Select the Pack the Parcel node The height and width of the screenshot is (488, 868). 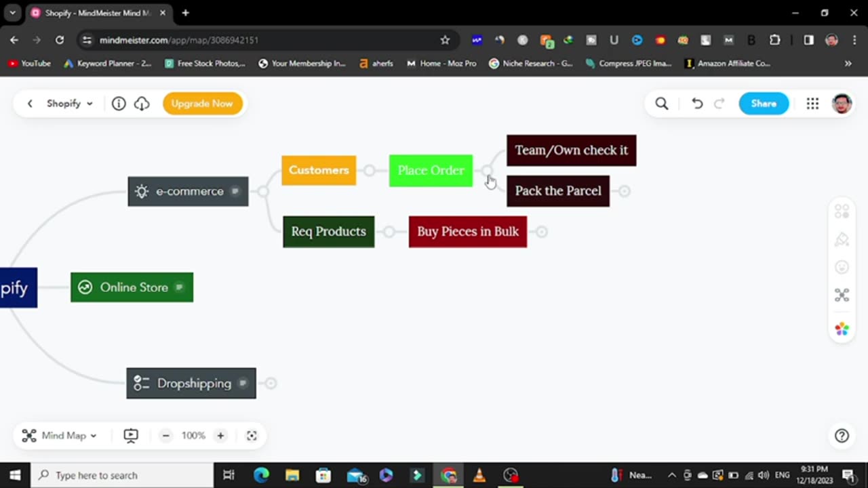coord(558,191)
